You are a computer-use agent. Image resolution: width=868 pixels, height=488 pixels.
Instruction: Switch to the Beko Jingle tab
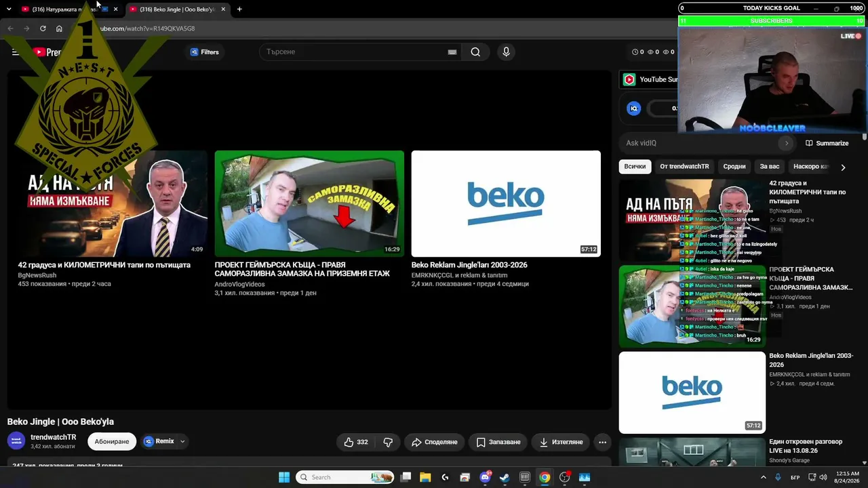(x=178, y=9)
